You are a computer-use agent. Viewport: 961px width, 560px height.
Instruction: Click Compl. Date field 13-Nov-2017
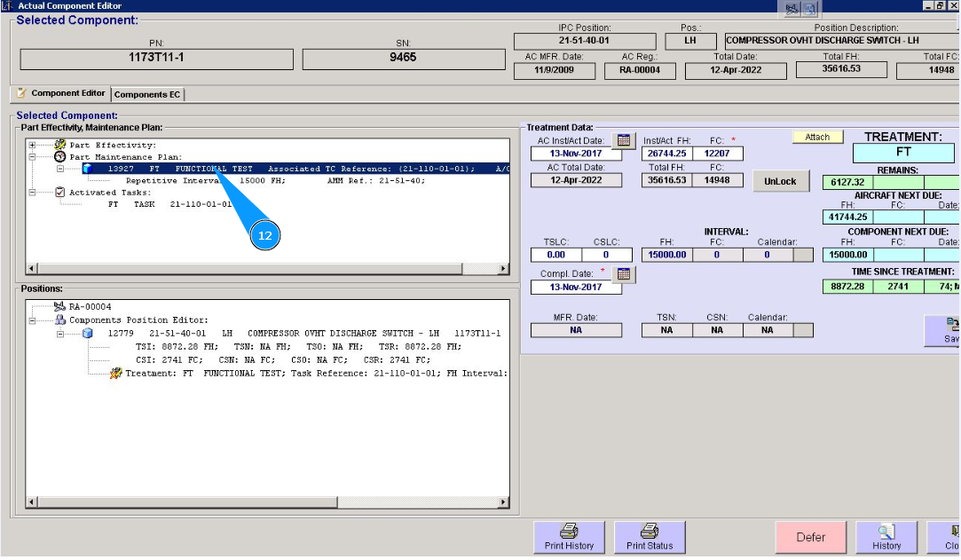[576, 288]
